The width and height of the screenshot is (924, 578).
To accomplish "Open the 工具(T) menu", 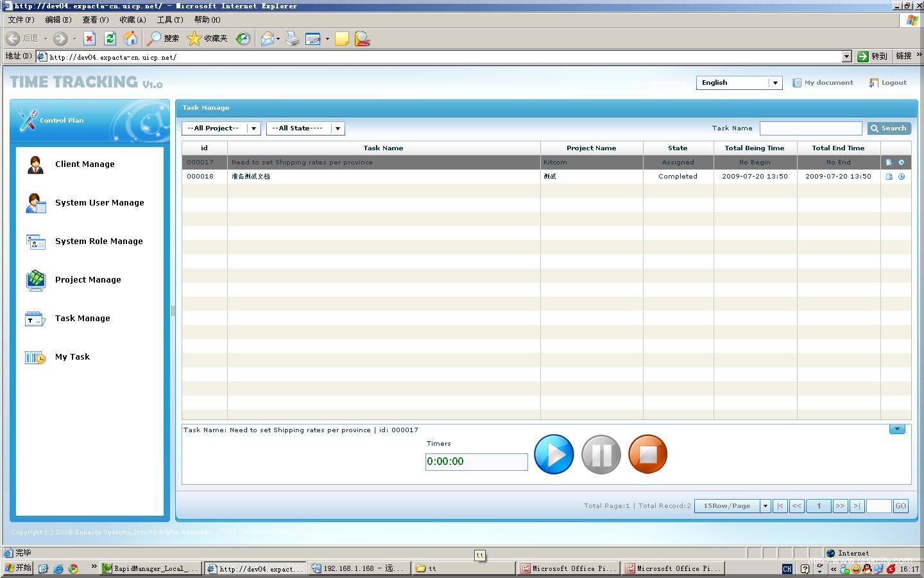I will [170, 20].
